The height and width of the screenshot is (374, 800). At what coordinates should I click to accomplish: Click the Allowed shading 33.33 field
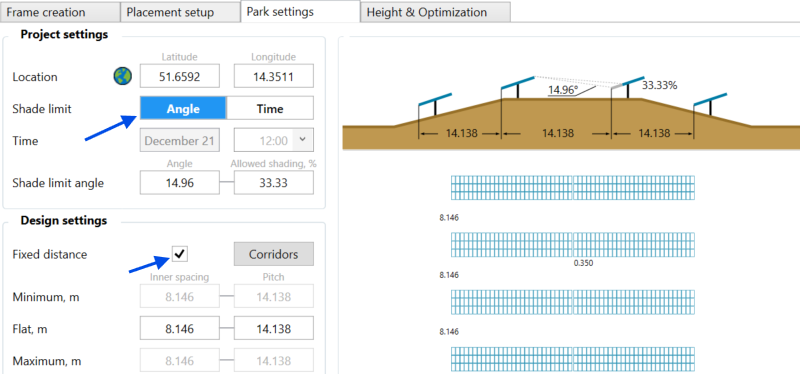274,183
